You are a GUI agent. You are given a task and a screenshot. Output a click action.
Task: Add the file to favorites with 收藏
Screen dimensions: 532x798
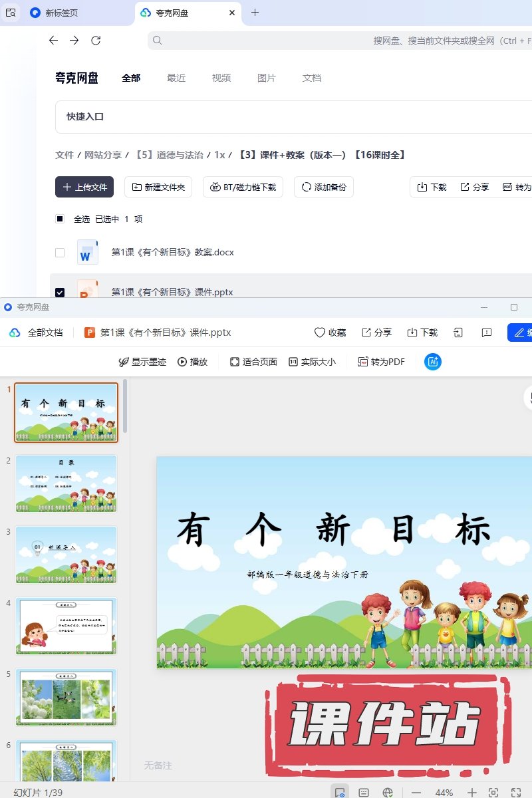330,332
